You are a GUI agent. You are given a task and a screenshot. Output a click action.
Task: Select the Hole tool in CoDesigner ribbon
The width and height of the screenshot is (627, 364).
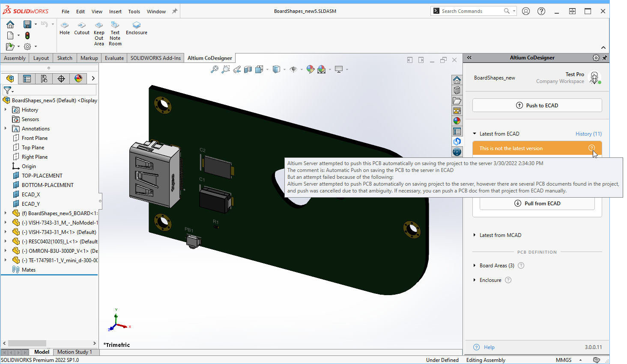coord(65,28)
